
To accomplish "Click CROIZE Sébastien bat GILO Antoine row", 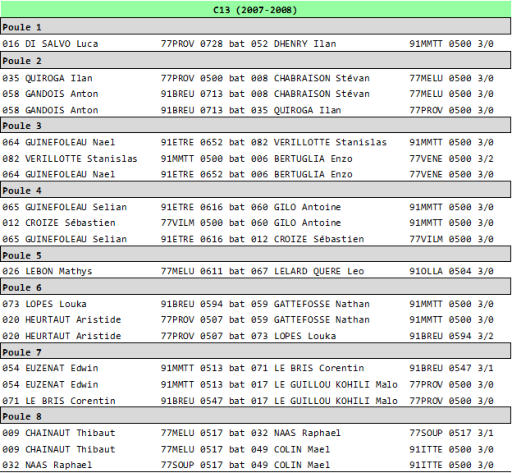I will (256, 222).
